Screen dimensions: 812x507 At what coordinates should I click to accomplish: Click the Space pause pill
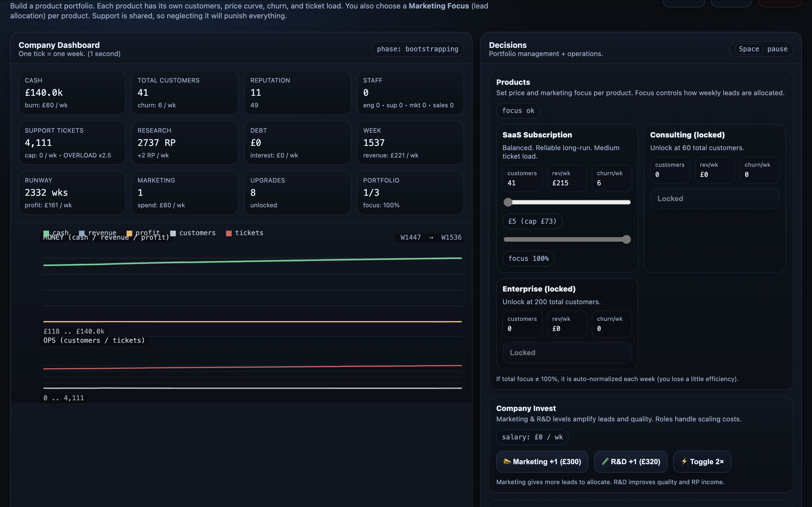click(761, 49)
